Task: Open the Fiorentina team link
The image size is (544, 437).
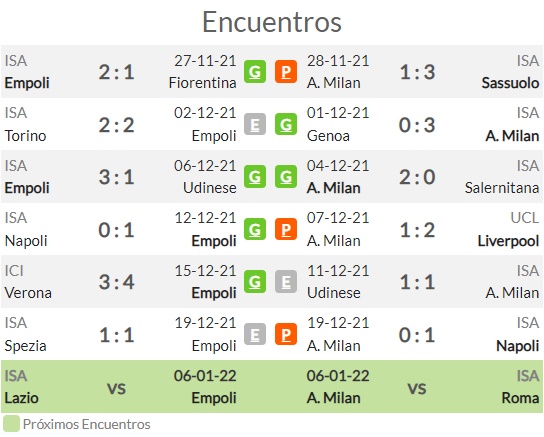Action: click(203, 83)
